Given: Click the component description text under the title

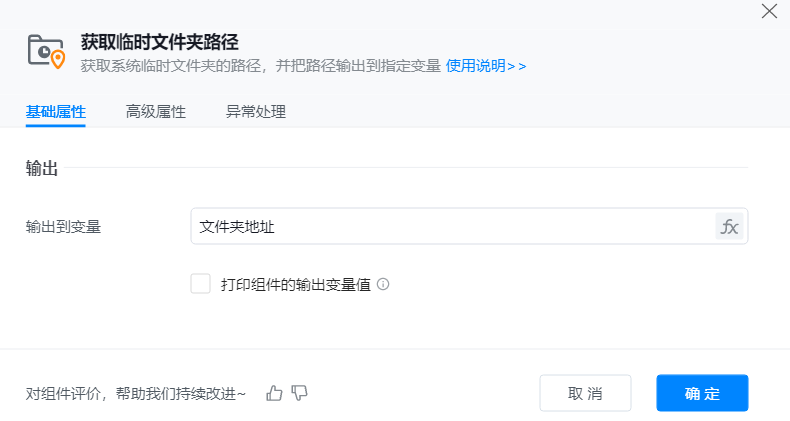Looking at the screenshot, I should pyautogui.click(x=260, y=66).
